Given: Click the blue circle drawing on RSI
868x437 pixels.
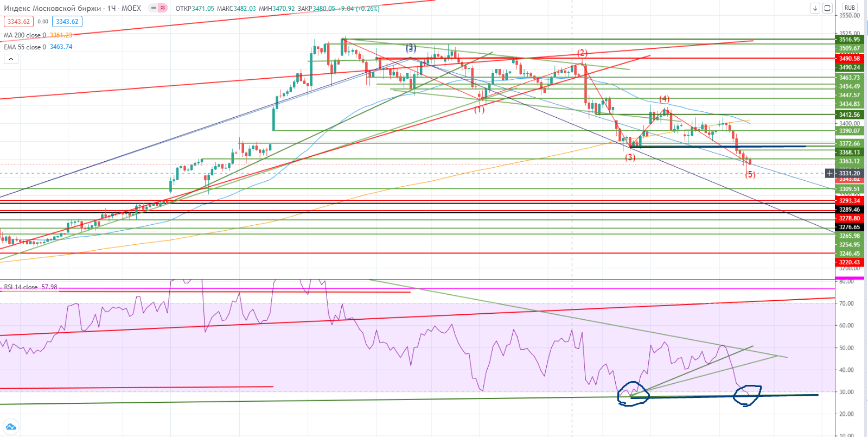Looking at the screenshot, I should 747,395.
